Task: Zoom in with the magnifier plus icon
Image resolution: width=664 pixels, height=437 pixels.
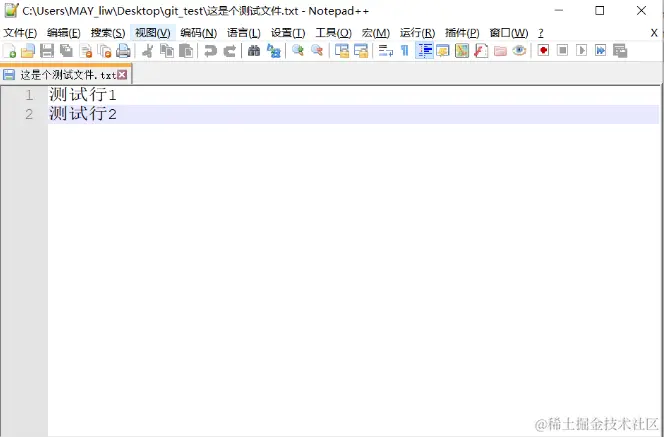Action: [298, 51]
